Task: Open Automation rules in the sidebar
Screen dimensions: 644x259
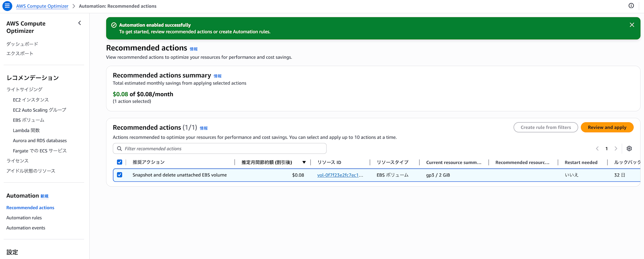Action: [24, 218]
